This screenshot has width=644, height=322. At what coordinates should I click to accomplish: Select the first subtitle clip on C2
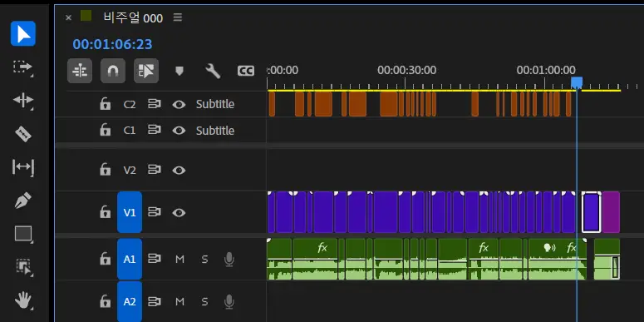point(272,104)
